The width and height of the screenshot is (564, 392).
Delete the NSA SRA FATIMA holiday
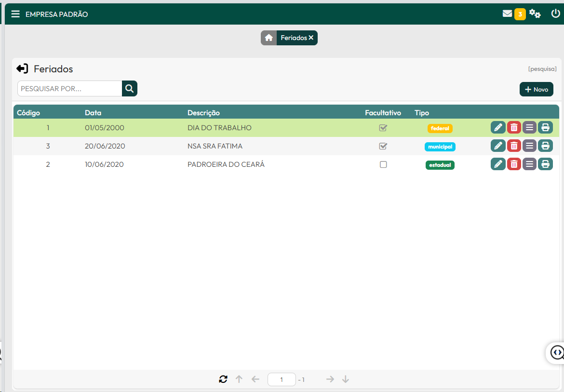click(x=514, y=146)
